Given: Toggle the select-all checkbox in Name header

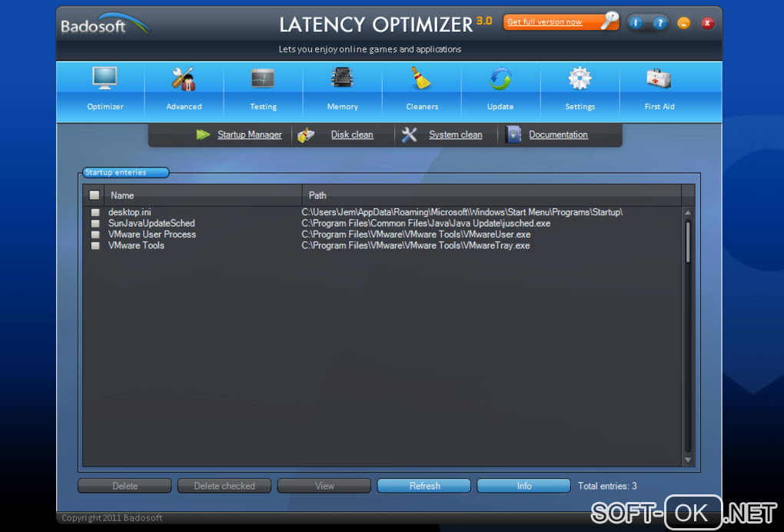Looking at the screenshot, I should 94,195.
